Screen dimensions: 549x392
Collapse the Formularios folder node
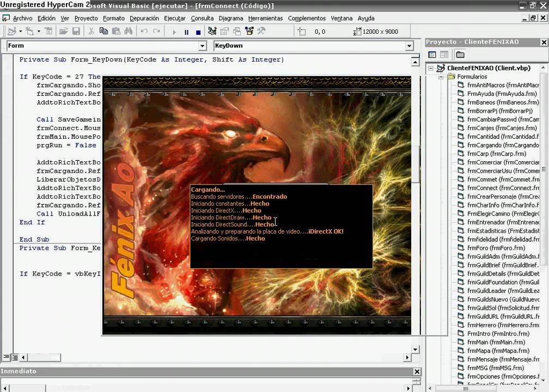(441, 77)
